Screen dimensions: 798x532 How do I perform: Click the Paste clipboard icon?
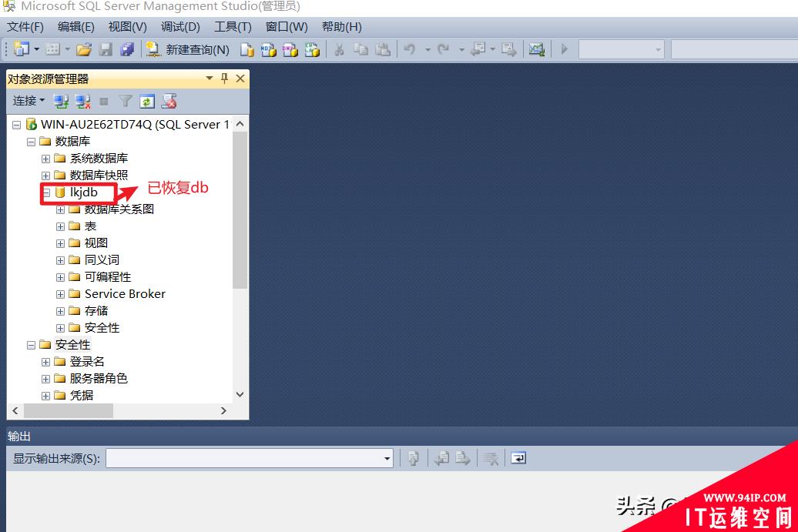383,49
